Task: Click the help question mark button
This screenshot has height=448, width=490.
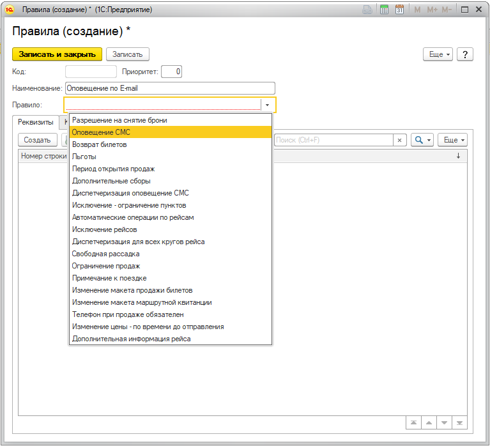Action: [x=466, y=54]
